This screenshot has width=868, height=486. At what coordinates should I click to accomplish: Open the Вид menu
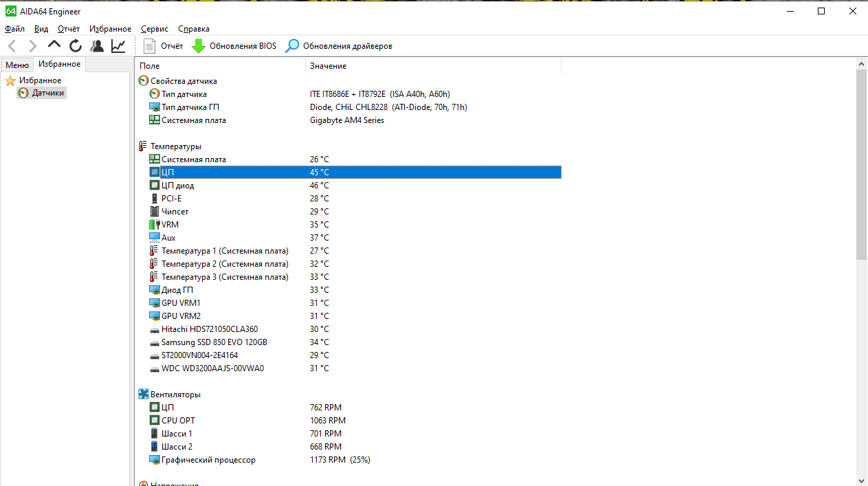(41, 29)
